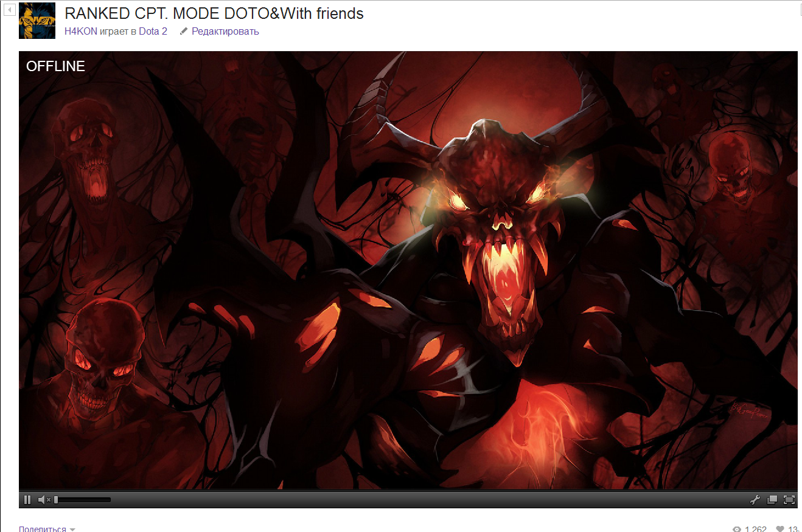The width and height of the screenshot is (802, 532).
Task: Click the stream title text
Action: click(214, 13)
